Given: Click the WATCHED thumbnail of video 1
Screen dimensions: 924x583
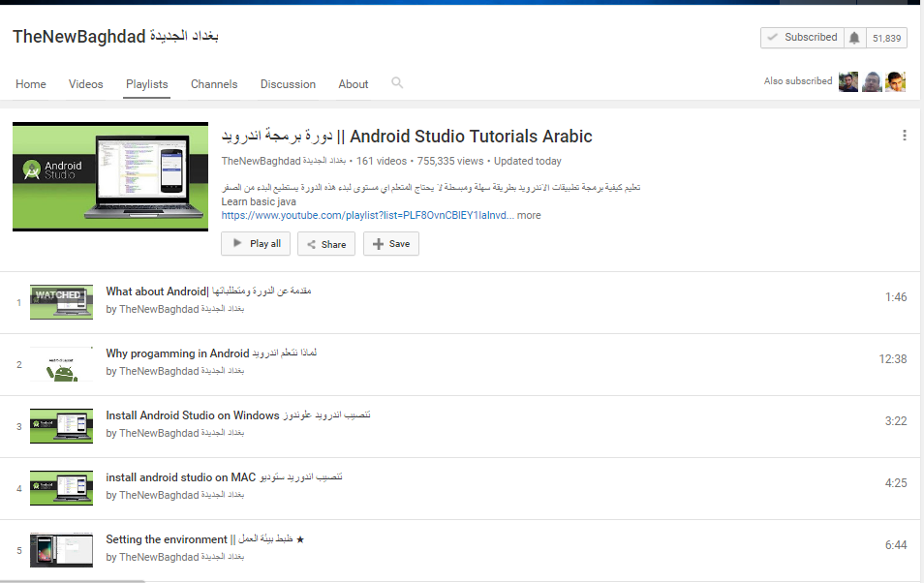Looking at the screenshot, I should pos(61,302).
